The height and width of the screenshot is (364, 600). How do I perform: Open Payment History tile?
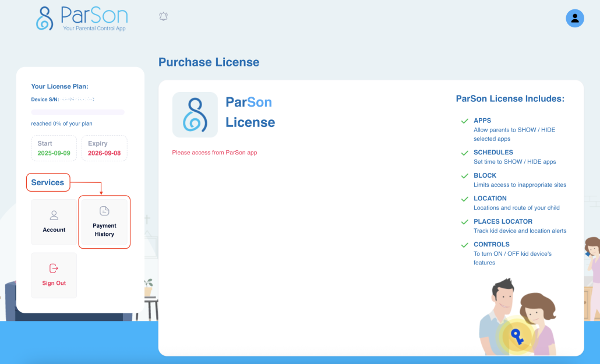click(104, 222)
